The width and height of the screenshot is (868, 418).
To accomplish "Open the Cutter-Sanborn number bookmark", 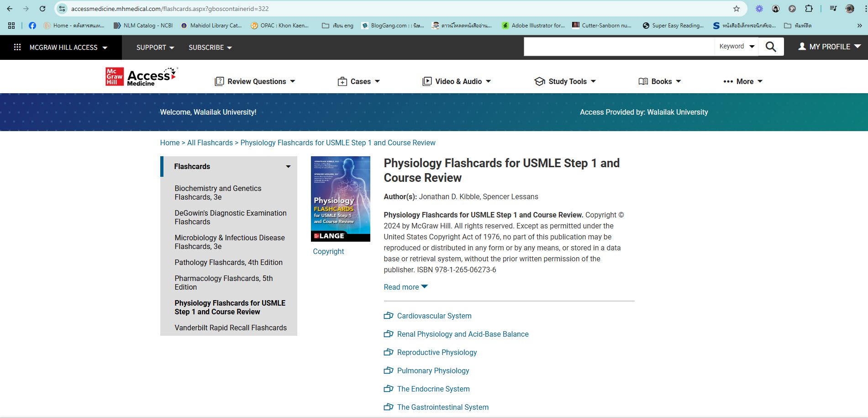I will click(602, 26).
